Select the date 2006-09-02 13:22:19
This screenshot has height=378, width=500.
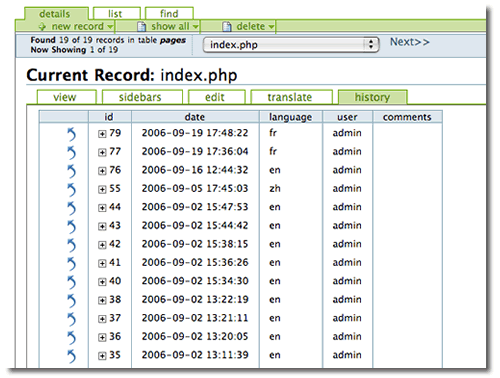[x=195, y=300]
